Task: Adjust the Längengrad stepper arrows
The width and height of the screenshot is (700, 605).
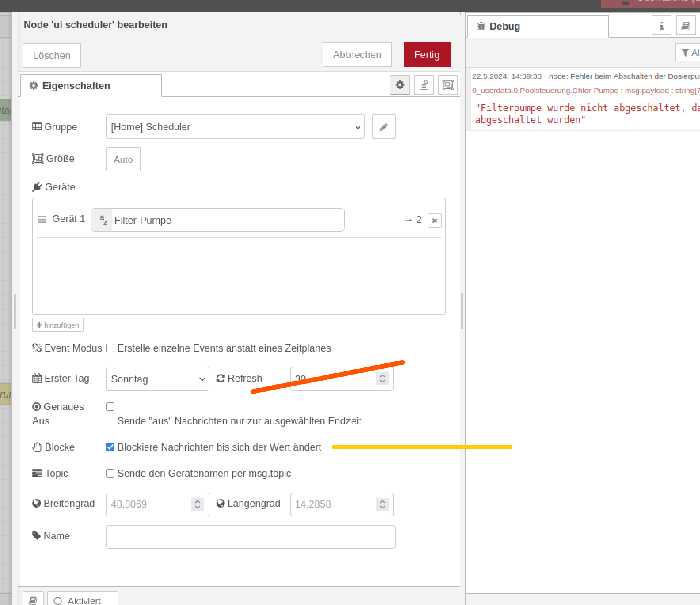Action: tap(382, 504)
